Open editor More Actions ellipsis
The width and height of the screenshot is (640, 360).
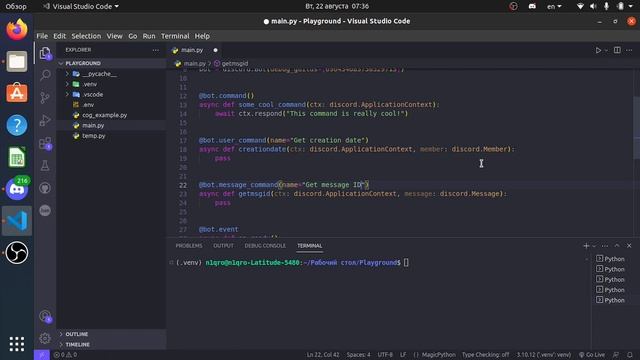tap(629, 50)
